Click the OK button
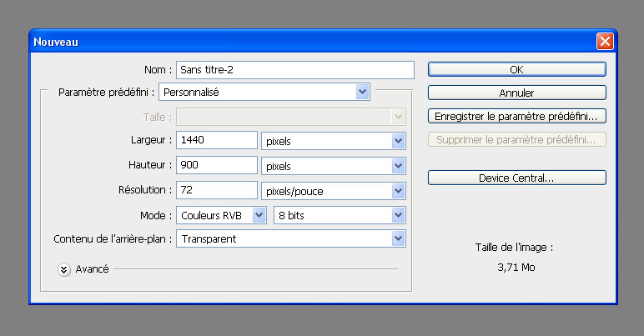Viewport: 644px width, 336px height. pos(516,69)
